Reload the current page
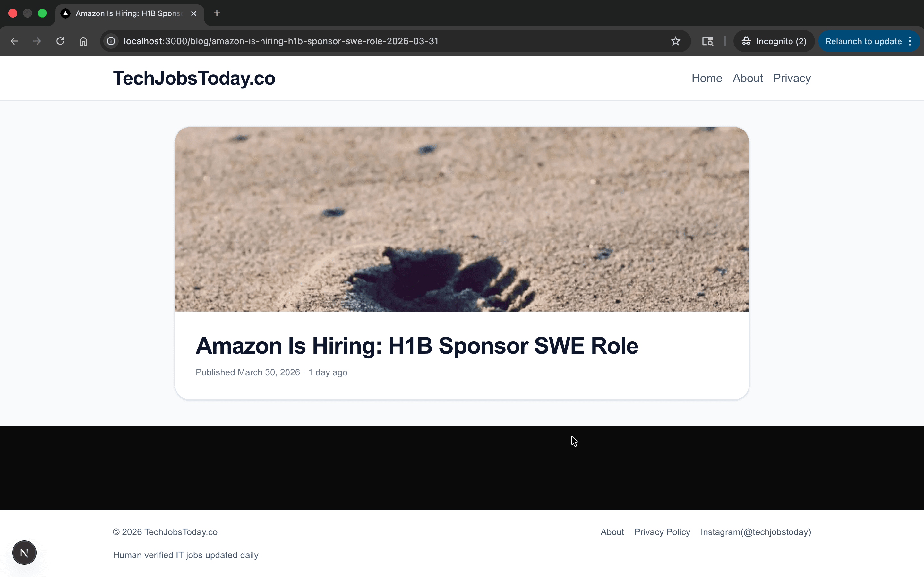 point(60,41)
